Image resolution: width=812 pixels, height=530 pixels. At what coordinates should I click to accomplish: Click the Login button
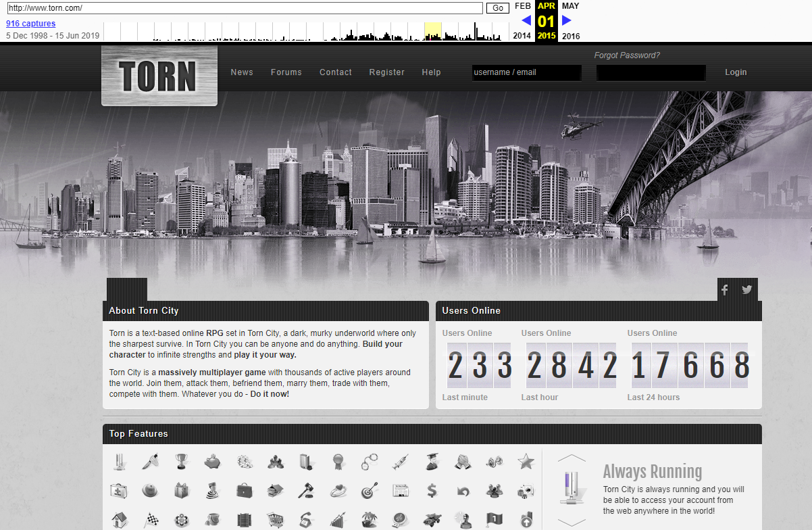pos(736,72)
